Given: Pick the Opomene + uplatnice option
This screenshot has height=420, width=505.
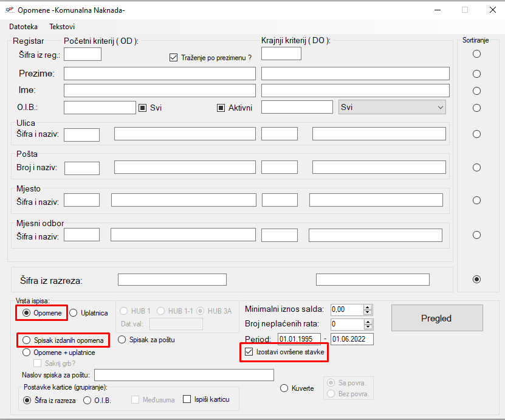Looking at the screenshot, I should tap(27, 352).
